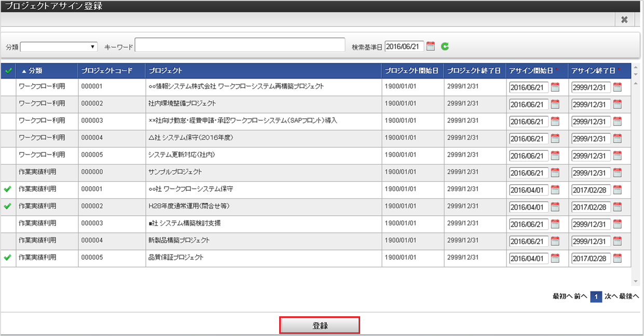Screen dimensions: 644x336
Task: Click the 登録 button
Action: pyautogui.click(x=320, y=326)
